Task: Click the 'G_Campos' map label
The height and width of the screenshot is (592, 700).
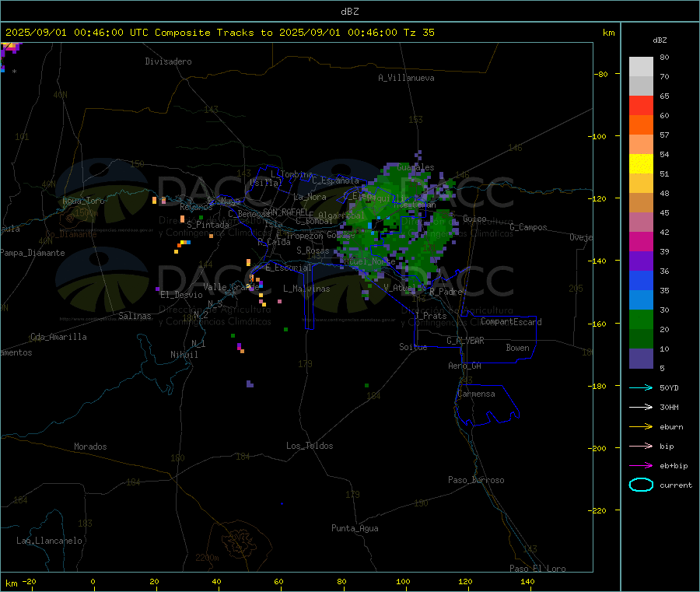Action: pyautogui.click(x=528, y=227)
